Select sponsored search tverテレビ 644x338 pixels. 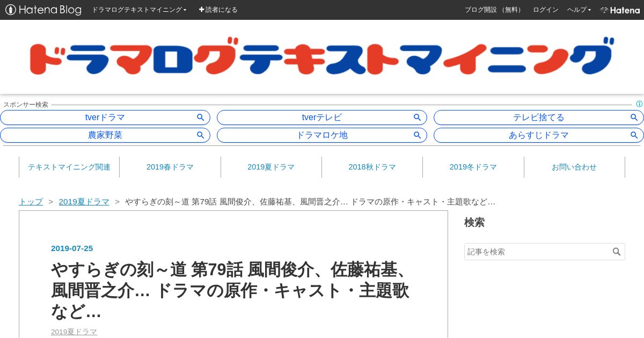pyautogui.click(x=322, y=117)
